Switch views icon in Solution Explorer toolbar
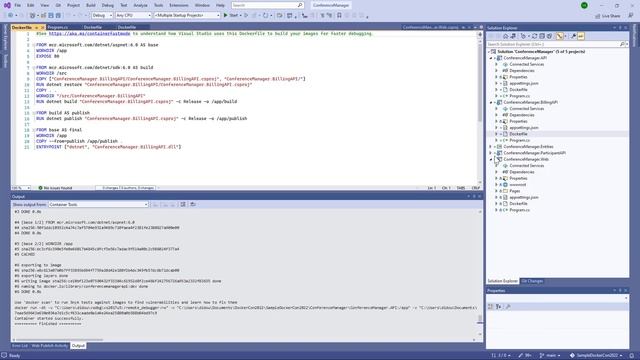 point(513,36)
